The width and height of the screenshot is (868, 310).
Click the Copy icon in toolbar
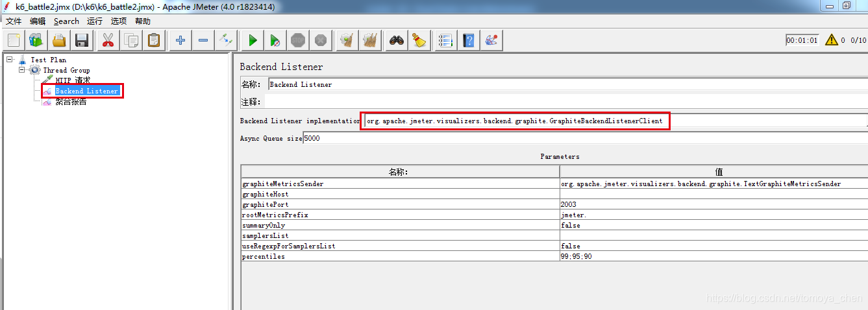coord(131,40)
